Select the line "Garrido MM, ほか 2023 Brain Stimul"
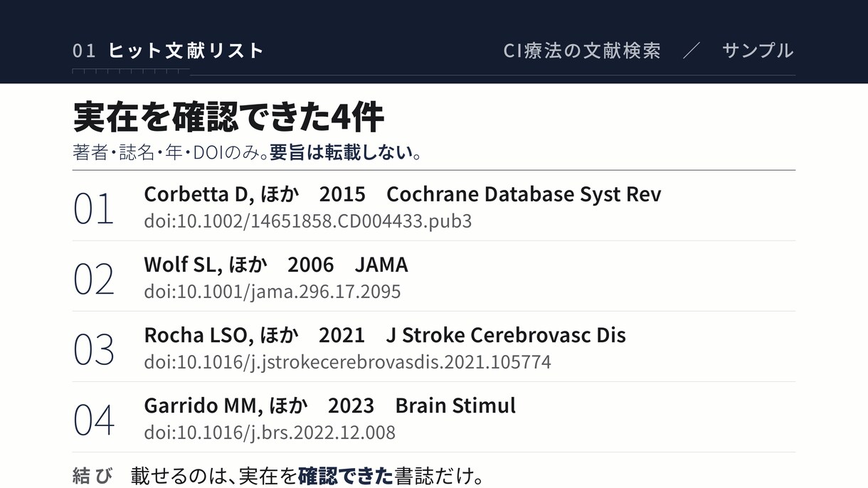The image size is (868, 488). click(330, 405)
